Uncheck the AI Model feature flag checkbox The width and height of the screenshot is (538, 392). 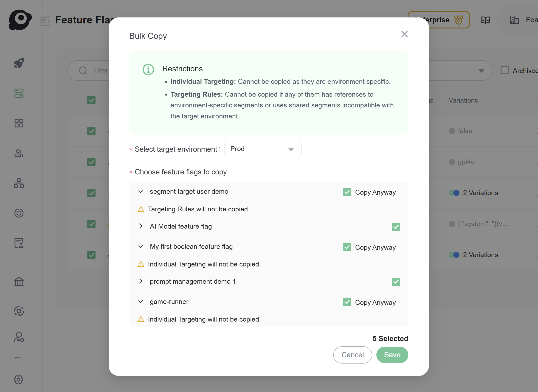point(396,227)
